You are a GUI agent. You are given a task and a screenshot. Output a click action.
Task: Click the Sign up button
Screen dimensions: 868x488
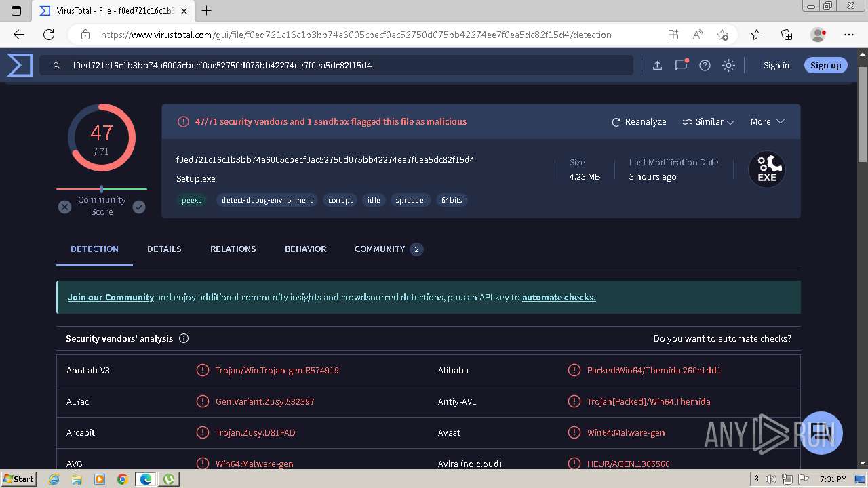coord(825,66)
